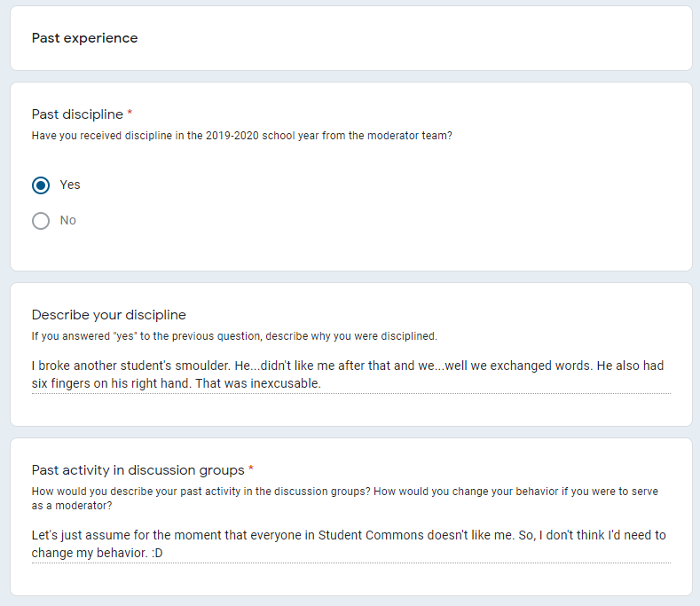Viewport: 700px width, 606px height.
Task: Place cursor after the ":D" smiley text
Action: tap(163, 553)
